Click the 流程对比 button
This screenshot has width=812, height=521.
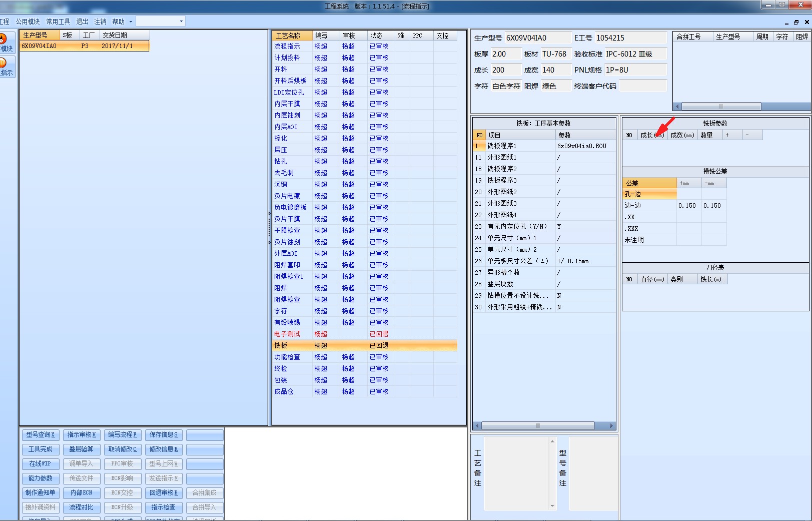point(82,507)
